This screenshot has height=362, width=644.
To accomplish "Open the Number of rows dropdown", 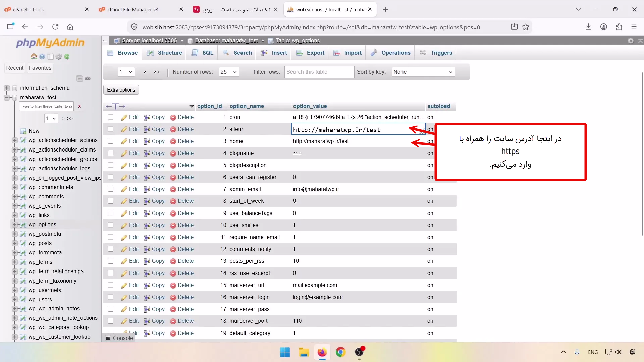I will coord(229,72).
